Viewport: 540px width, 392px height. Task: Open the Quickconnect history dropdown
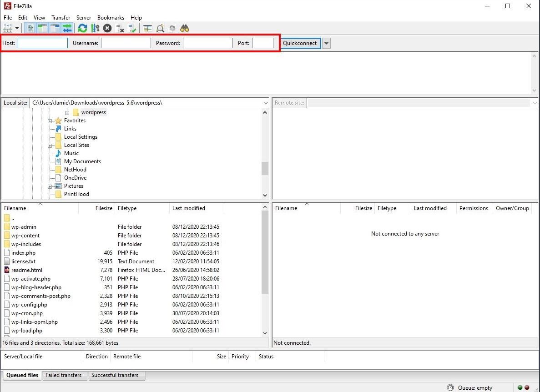(x=326, y=43)
